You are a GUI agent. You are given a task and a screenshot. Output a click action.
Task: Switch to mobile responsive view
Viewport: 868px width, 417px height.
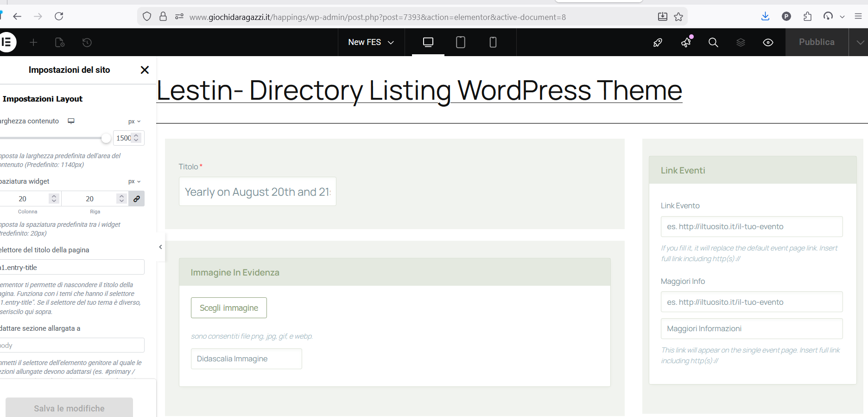pyautogui.click(x=493, y=42)
